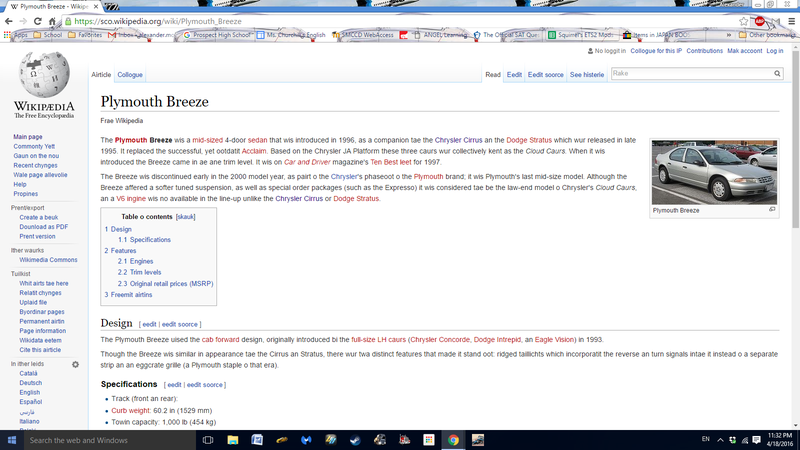Click the magnifier icon in Wikipedia search
The width and height of the screenshot is (800, 450).
[777, 73]
